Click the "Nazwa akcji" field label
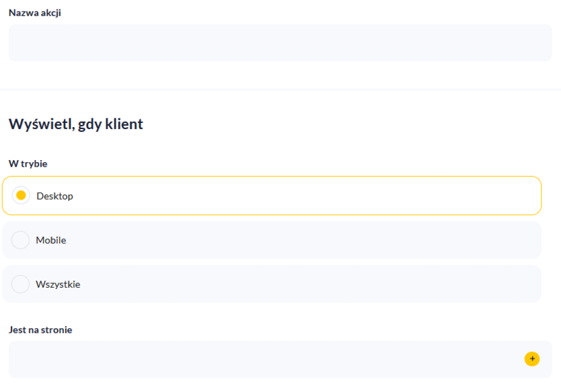The image size is (561, 392). (35, 13)
